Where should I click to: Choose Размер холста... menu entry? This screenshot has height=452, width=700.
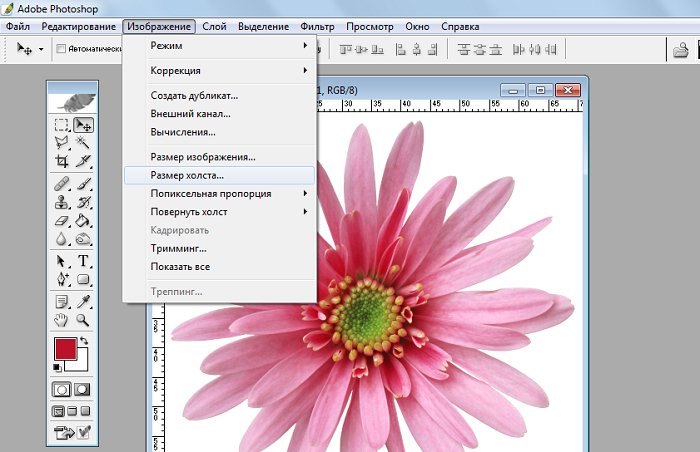(220, 175)
